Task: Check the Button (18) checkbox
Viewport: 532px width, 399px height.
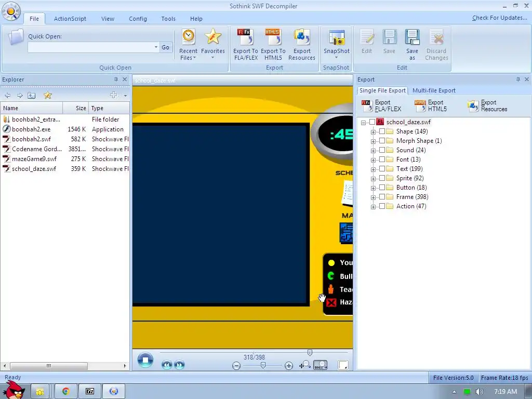Action: pos(382,187)
